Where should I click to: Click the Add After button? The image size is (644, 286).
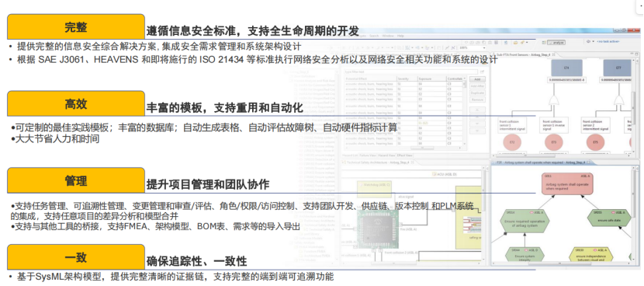476,86
